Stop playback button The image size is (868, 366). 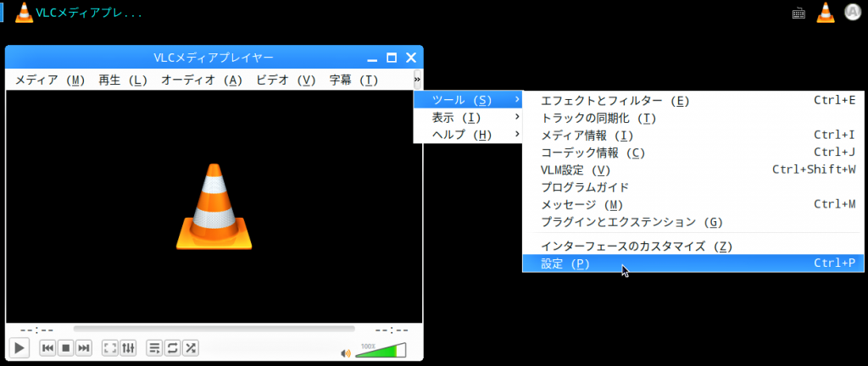tap(65, 347)
